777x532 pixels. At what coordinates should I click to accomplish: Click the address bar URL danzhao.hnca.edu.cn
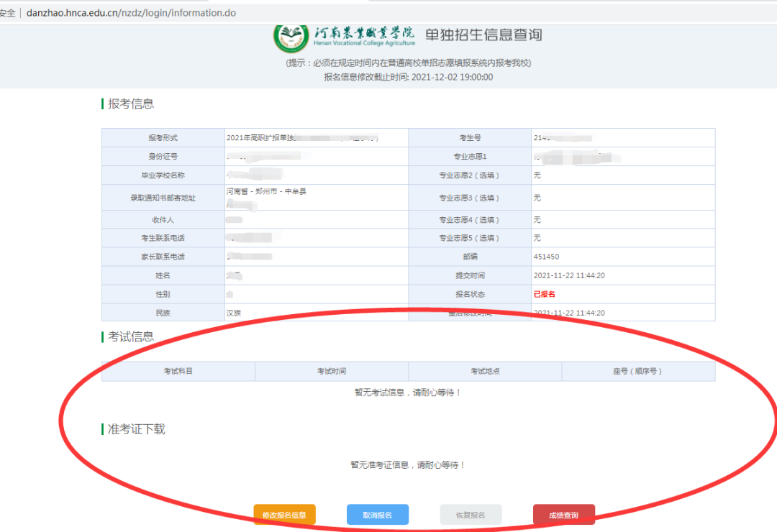[131, 13]
